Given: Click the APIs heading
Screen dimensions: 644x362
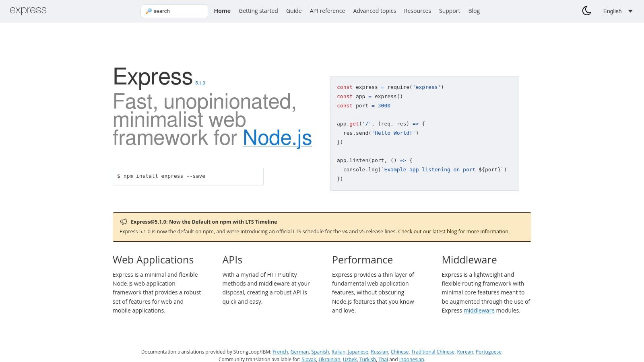Looking at the screenshot, I should click(232, 260).
